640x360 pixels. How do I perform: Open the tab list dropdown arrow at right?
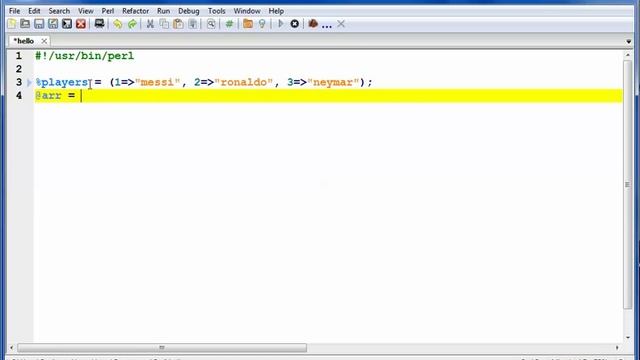(629, 42)
